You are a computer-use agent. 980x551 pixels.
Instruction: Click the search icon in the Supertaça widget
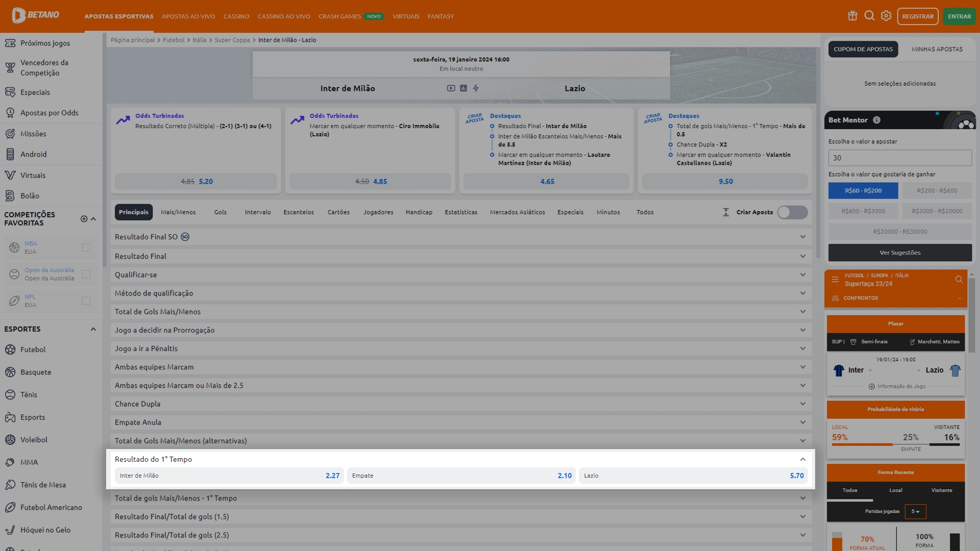[959, 279]
